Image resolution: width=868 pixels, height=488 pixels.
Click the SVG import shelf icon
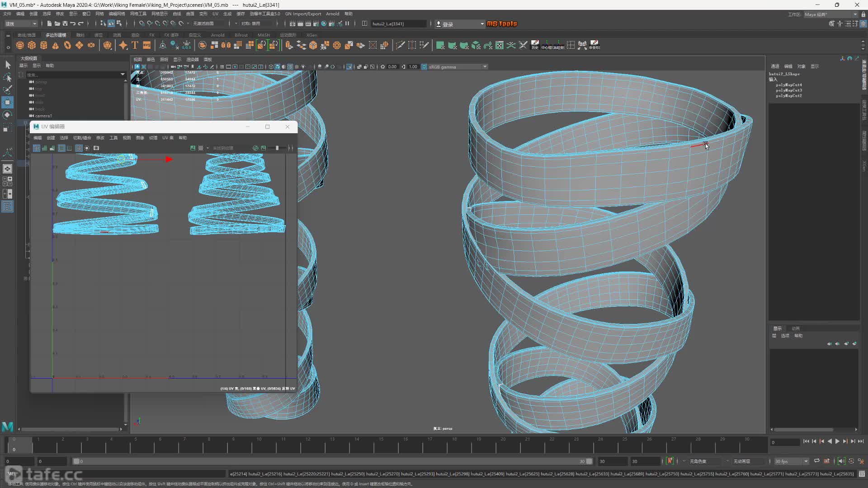[147, 45]
